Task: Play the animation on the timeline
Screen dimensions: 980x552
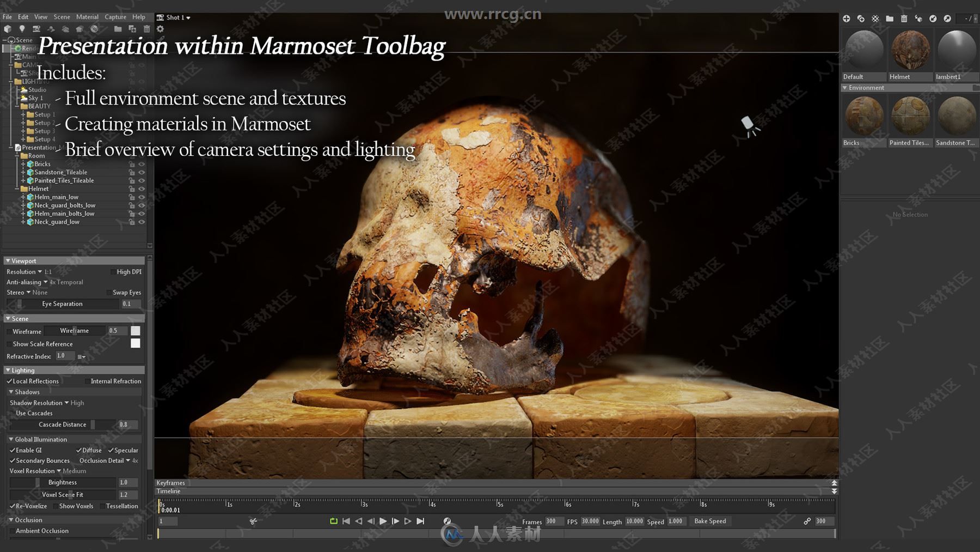Action: [383, 521]
